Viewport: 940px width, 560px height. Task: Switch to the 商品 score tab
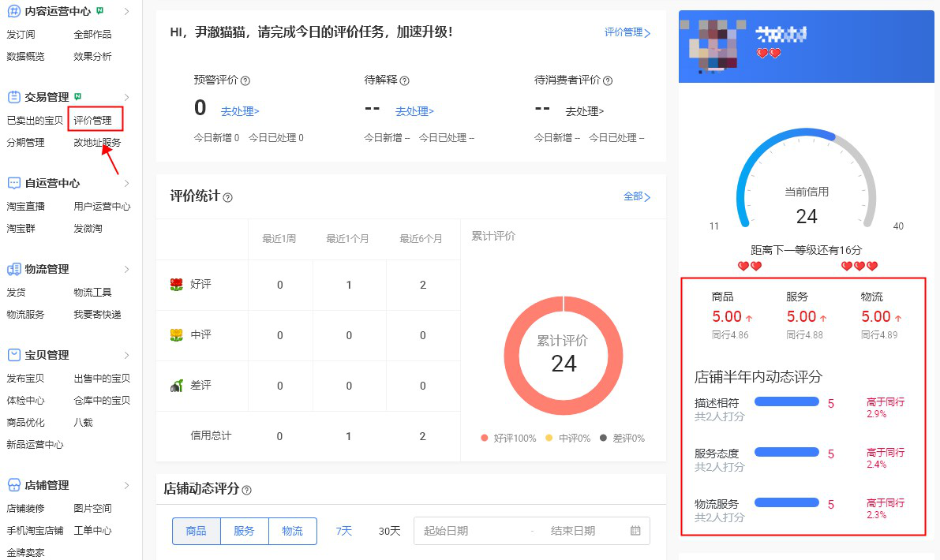(196, 532)
